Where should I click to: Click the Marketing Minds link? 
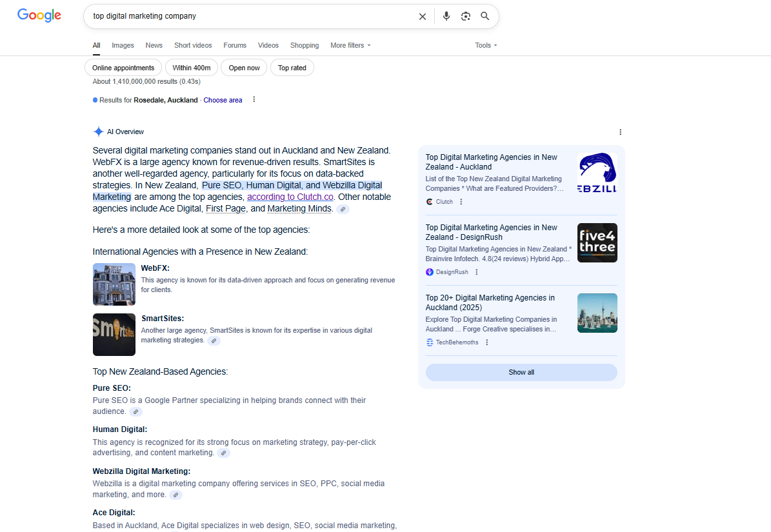tap(299, 209)
